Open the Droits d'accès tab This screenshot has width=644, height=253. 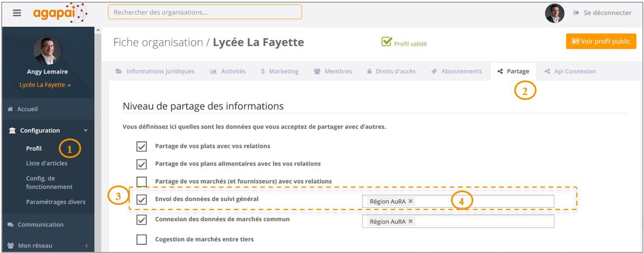pyautogui.click(x=392, y=71)
